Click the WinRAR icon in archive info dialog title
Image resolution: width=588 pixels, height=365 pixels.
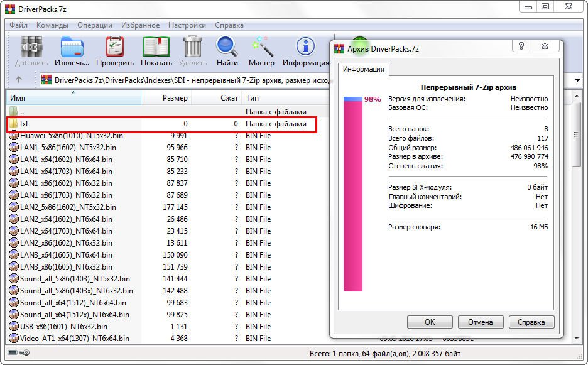(x=339, y=49)
